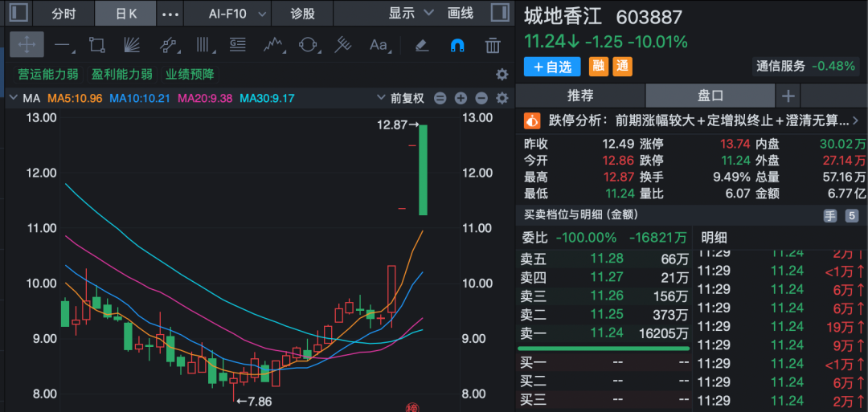Switch to the 分时 intraday tab
Screen dimensions: 868x412
point(63,14)
